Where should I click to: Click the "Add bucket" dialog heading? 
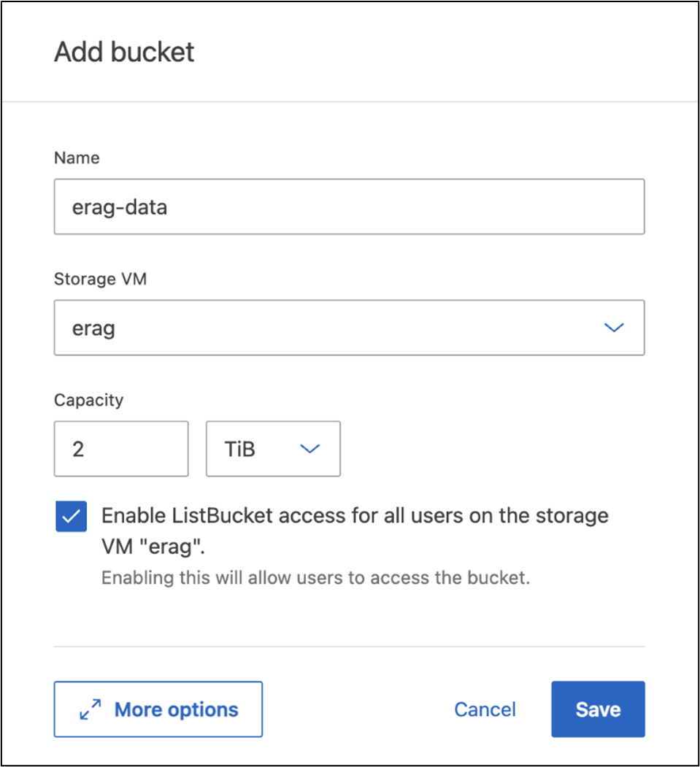pos(124,53)
